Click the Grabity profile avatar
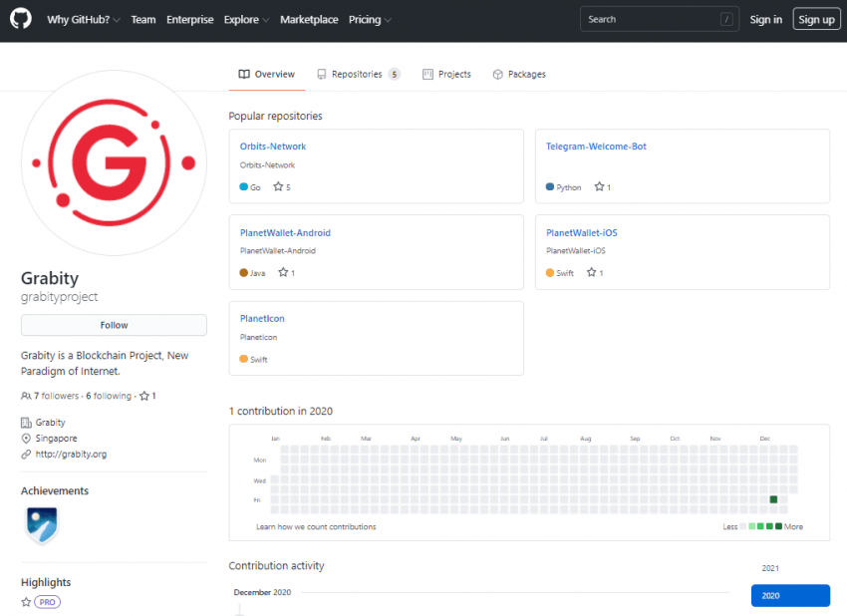Screen dimensions: 847x616 (x=114, y=162)
